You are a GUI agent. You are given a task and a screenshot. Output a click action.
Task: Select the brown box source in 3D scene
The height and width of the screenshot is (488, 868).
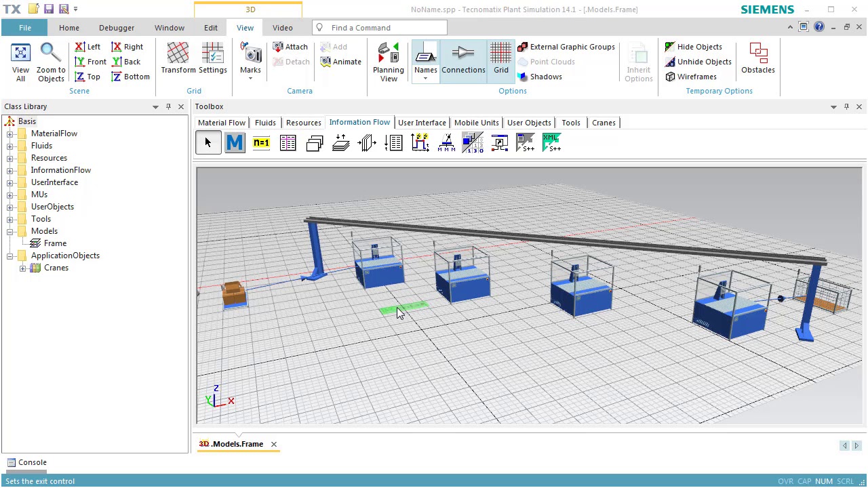[233, 294]
